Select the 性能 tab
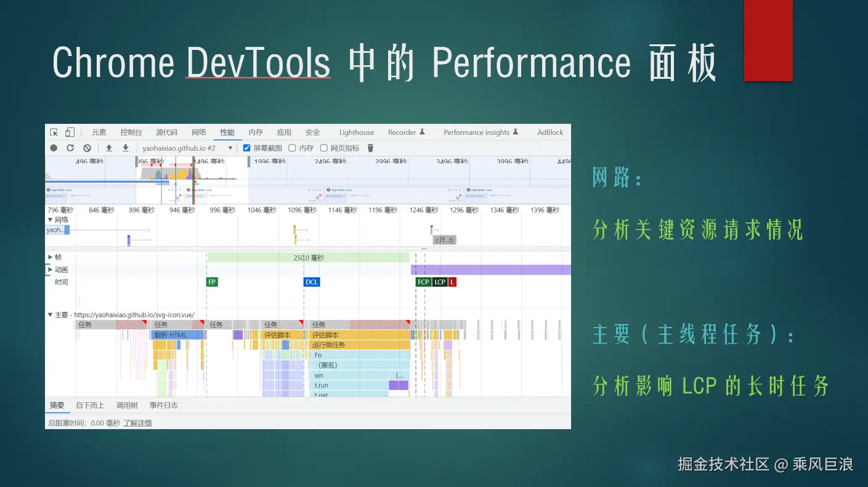Screen dimensions: 868x487 (227, 132)
